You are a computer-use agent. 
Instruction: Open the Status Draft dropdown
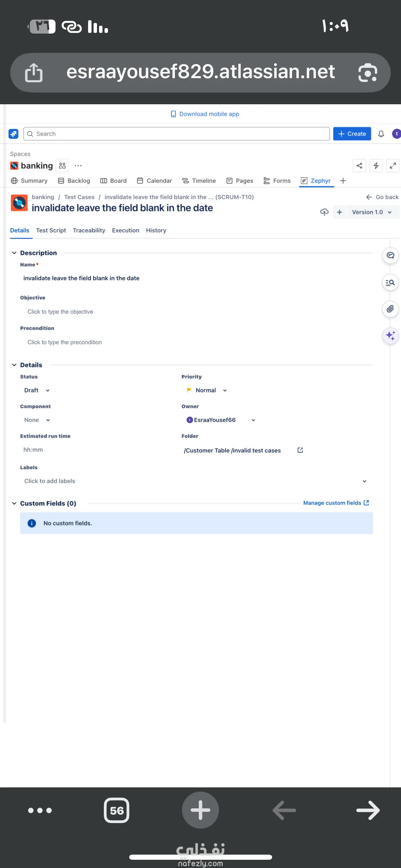click(x=37, y=390)
